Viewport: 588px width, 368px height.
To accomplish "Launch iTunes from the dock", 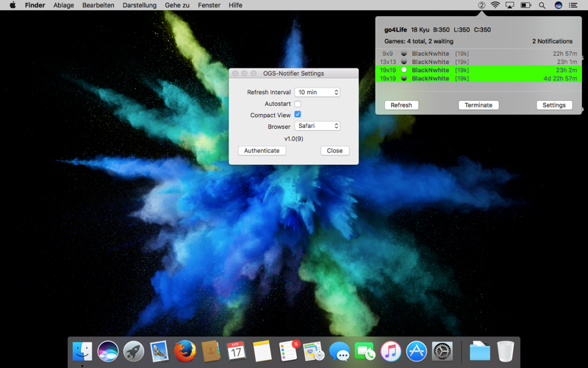I will coord(391,352).
